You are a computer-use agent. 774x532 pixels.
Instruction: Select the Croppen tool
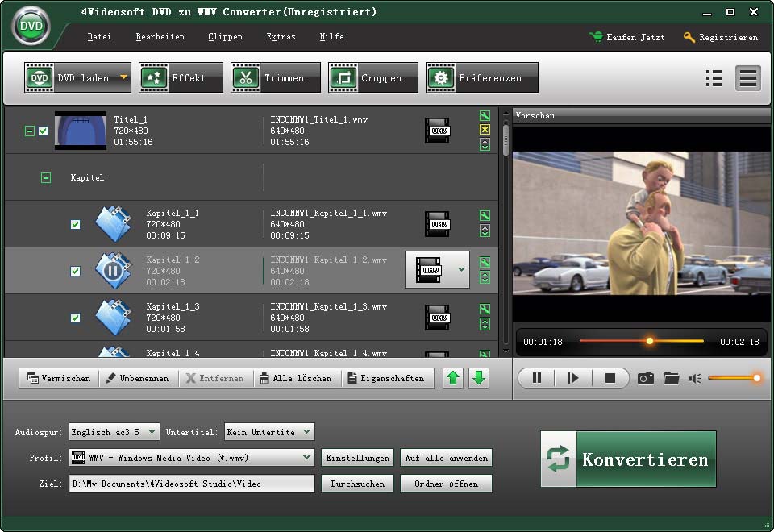pyautogui.click(x=372, y=78)
